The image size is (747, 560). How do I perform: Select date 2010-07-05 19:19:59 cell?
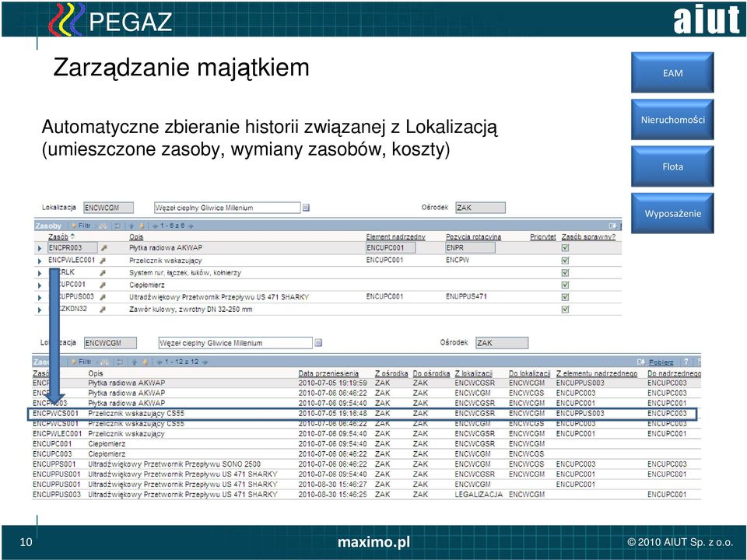(x=332, y=383)
